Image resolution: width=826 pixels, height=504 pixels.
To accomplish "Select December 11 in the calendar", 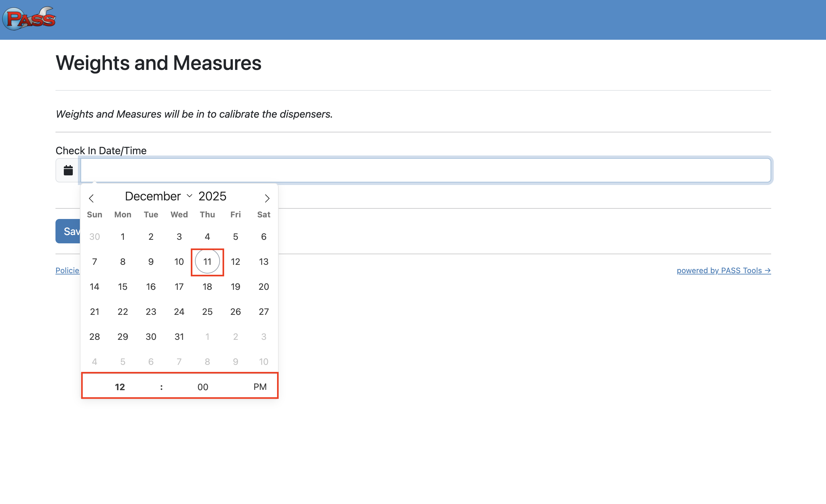I will coord(207,261).
